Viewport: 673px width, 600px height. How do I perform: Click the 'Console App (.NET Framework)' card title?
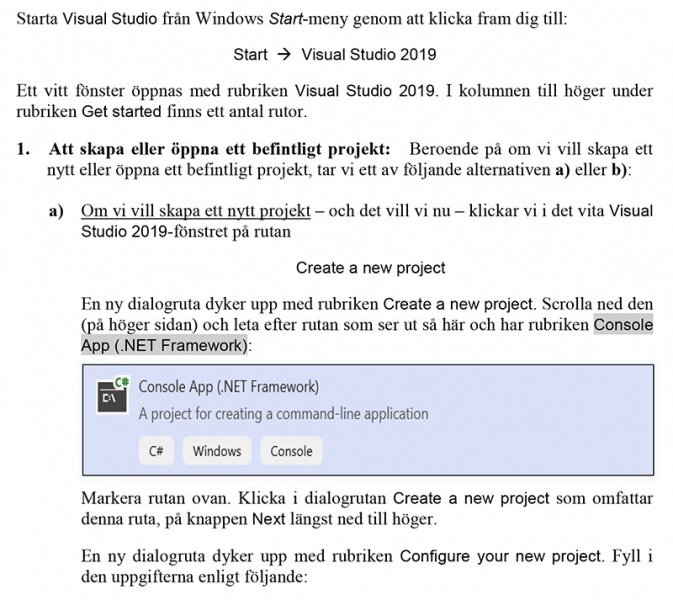click(x=229, y=387)
